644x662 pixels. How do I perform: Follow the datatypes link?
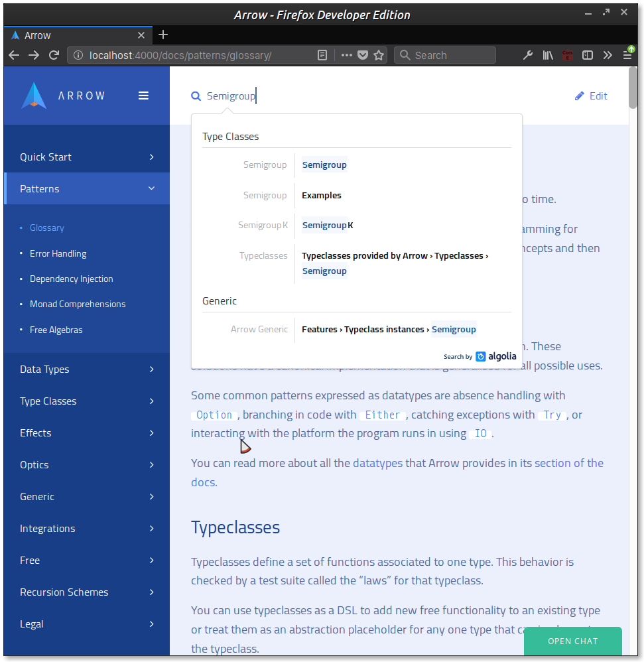377,463
